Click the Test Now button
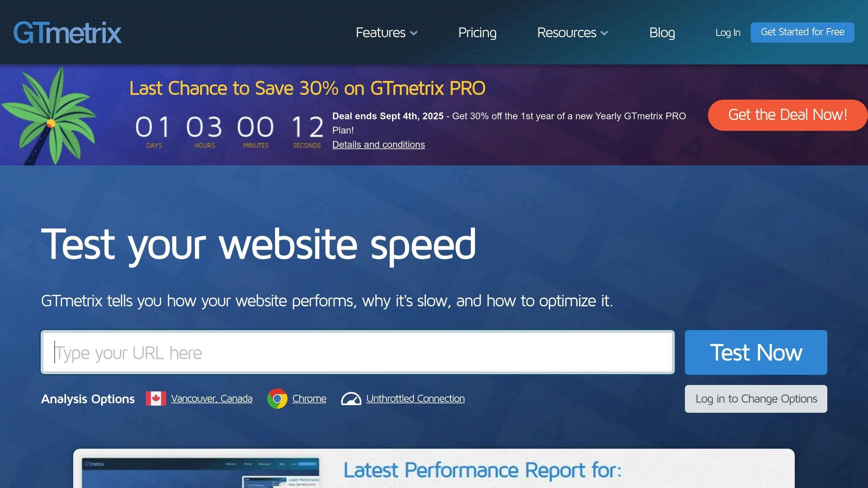The width and height of the screenshot is (868, 488). [x=756, y=352]
